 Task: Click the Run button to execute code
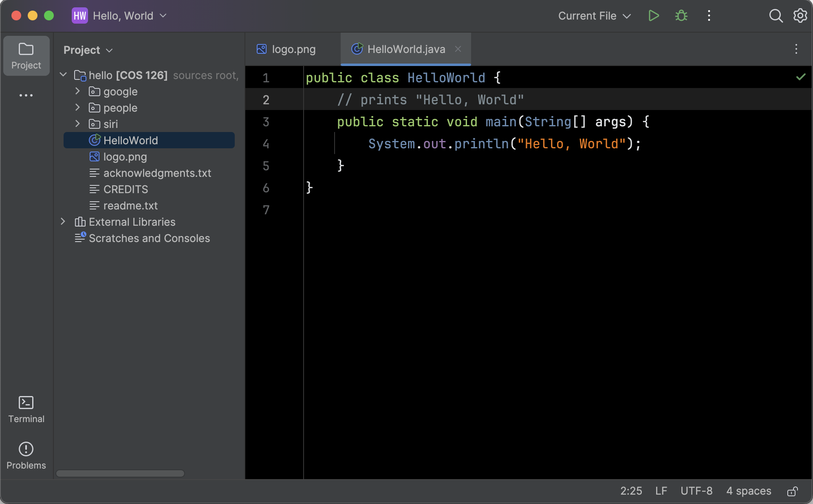click(x=653, y=15)
